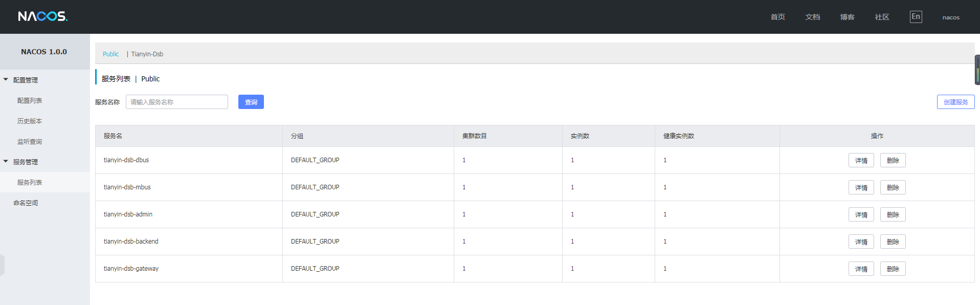Collapse the 配置管理 menu arrow

pos(6,80)
